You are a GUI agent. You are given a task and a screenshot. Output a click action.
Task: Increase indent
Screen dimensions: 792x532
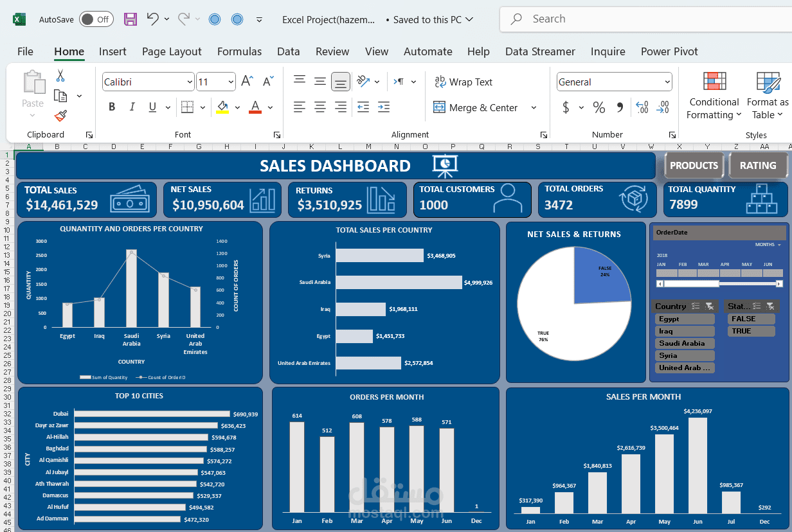pyautogui.click(x=384, y=107)
